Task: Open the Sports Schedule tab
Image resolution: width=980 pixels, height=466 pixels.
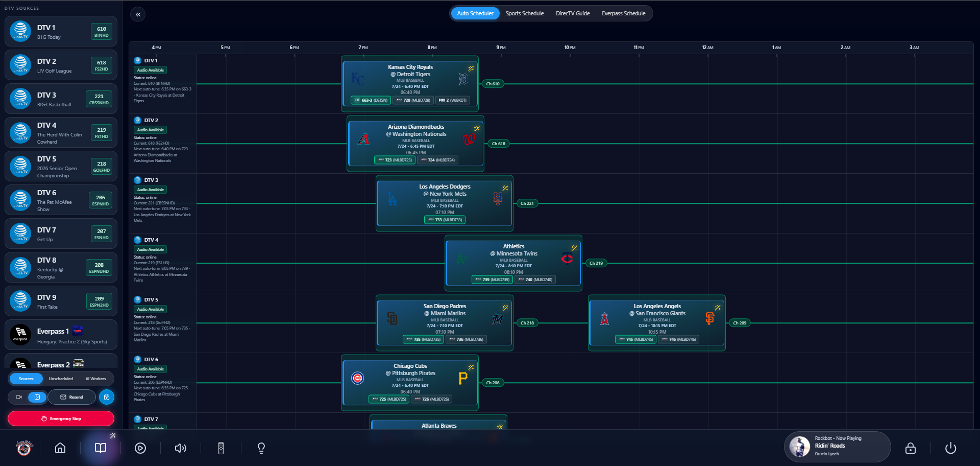Action: coord(524,13)
